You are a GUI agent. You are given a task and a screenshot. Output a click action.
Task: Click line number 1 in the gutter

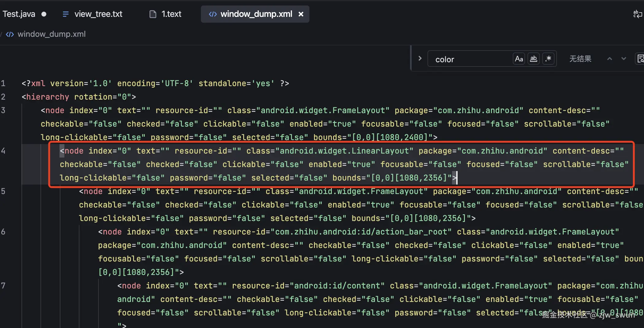3,83
